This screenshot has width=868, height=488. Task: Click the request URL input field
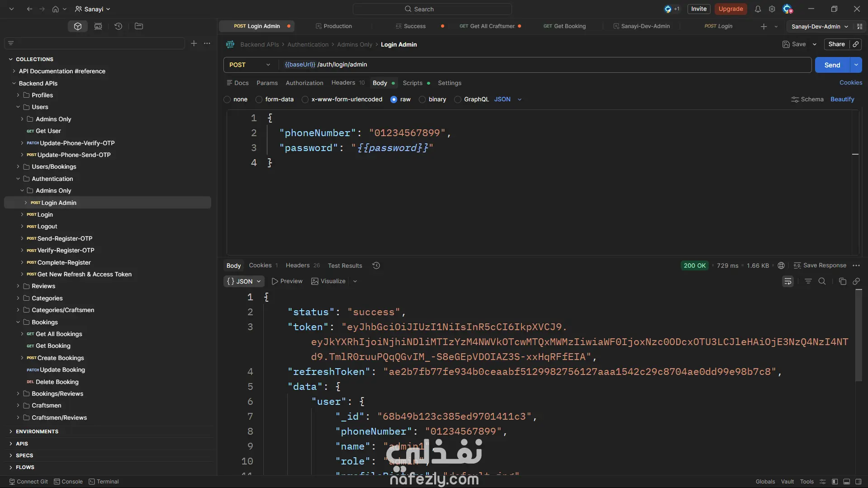tap(543, 65)
